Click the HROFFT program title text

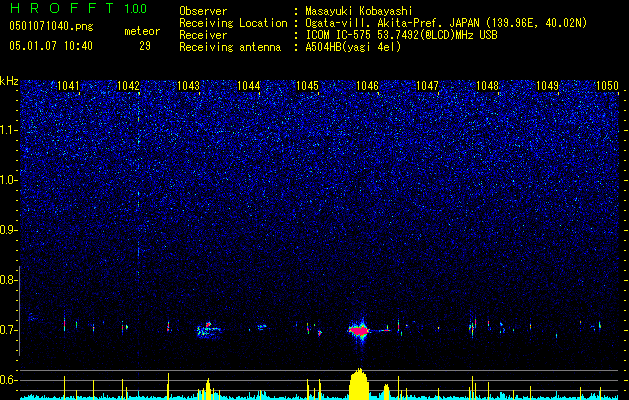point(64,8)
